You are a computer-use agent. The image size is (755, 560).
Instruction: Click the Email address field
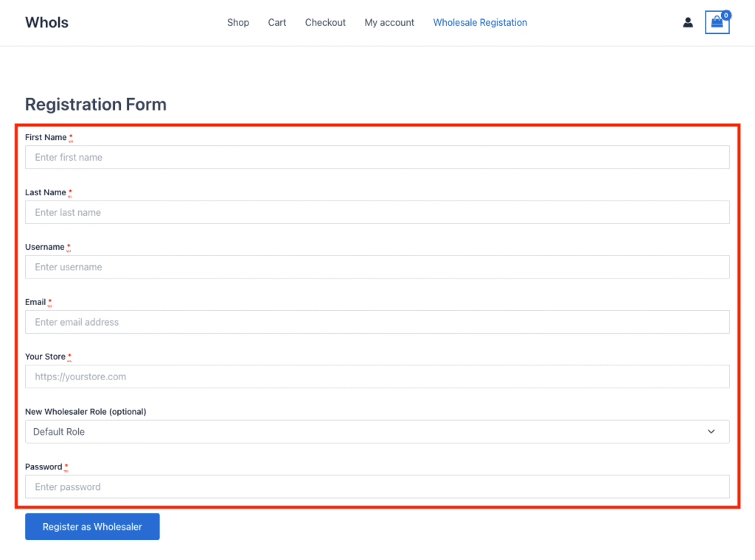click(x=377, y=322)
